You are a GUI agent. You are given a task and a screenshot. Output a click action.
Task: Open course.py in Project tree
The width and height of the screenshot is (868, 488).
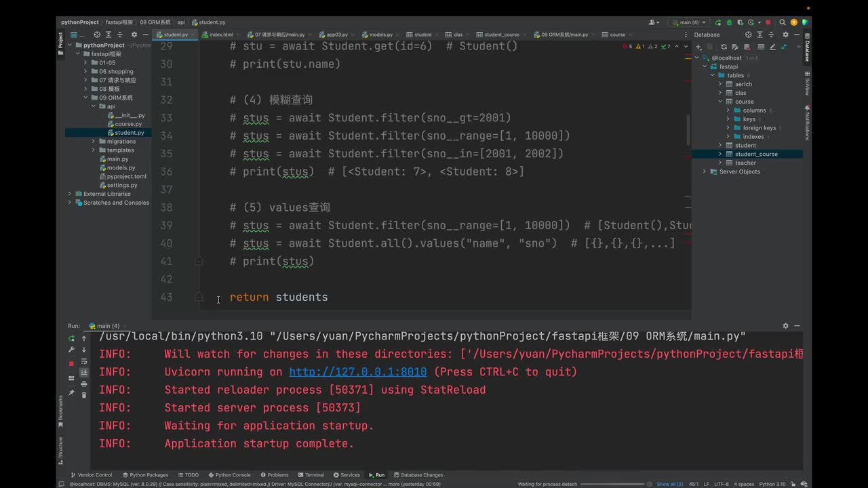[x=128, y=124]
